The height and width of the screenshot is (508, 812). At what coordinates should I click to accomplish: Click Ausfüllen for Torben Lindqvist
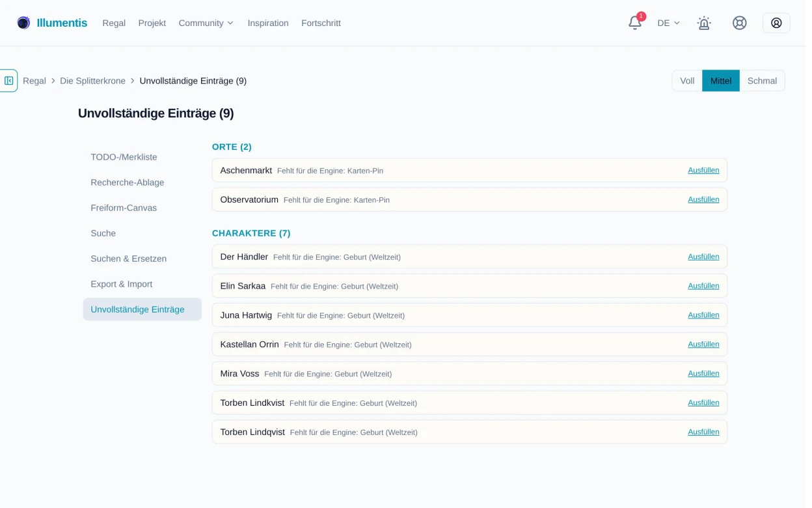tap(703, 432)
